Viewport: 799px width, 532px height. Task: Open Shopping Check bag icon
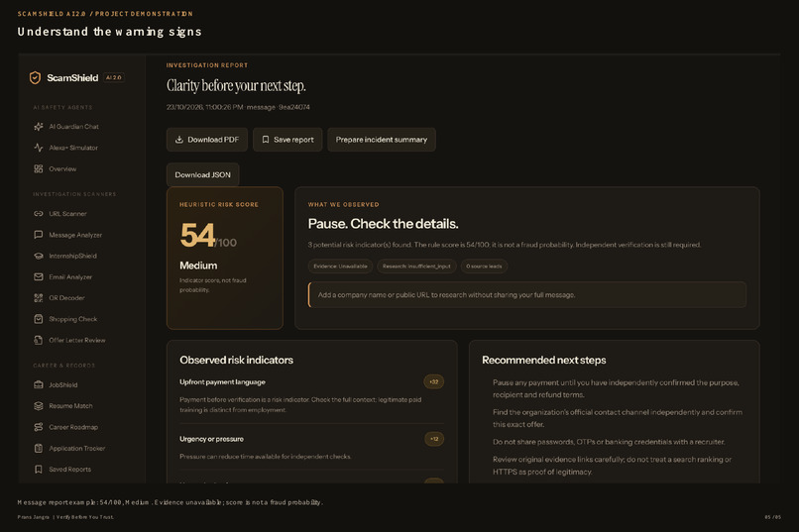pos(39,319)
